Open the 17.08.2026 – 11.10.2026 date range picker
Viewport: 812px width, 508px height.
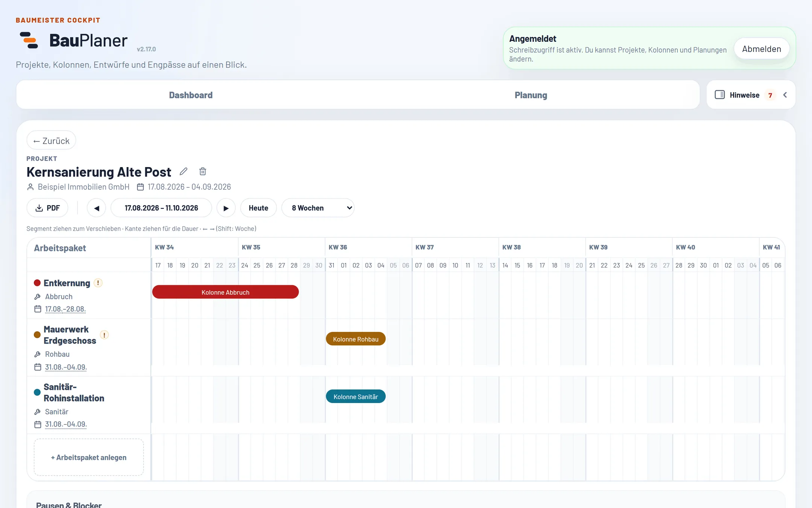(161, 208)
